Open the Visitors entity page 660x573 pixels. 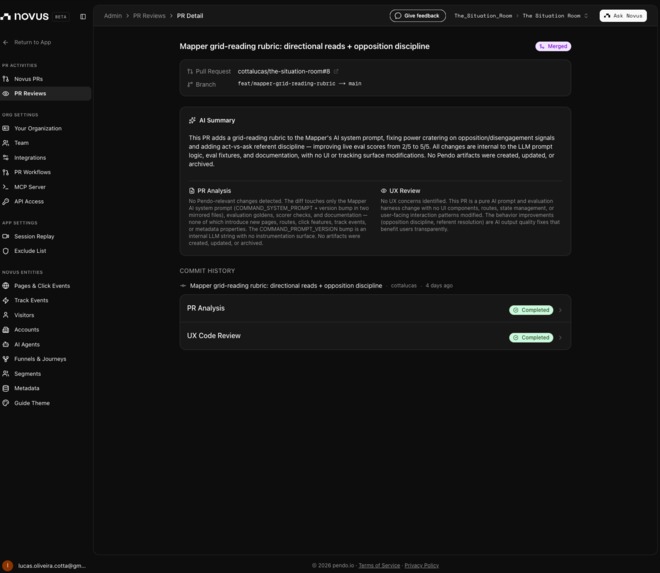coord(24,315)
